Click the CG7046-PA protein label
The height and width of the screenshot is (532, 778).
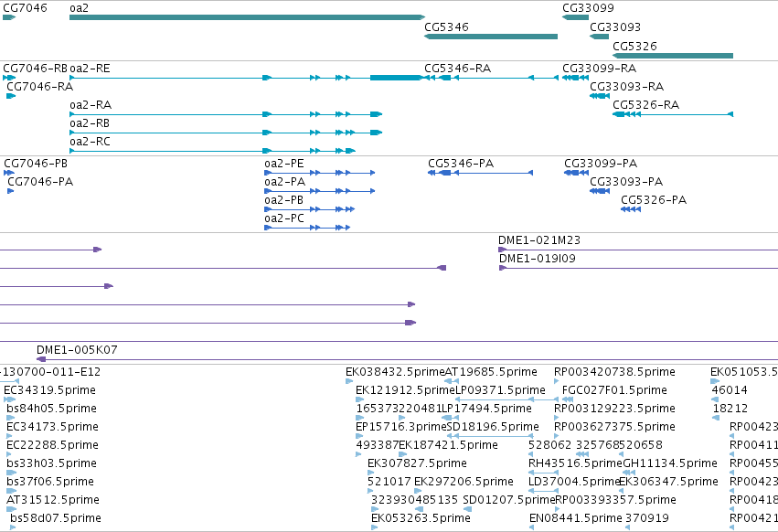[40, 182]
